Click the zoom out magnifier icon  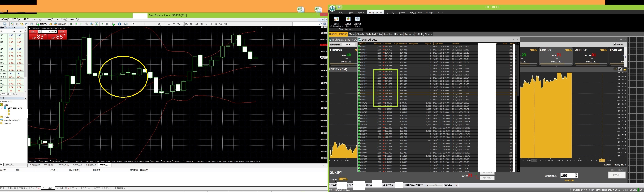(x=92, y=24)
